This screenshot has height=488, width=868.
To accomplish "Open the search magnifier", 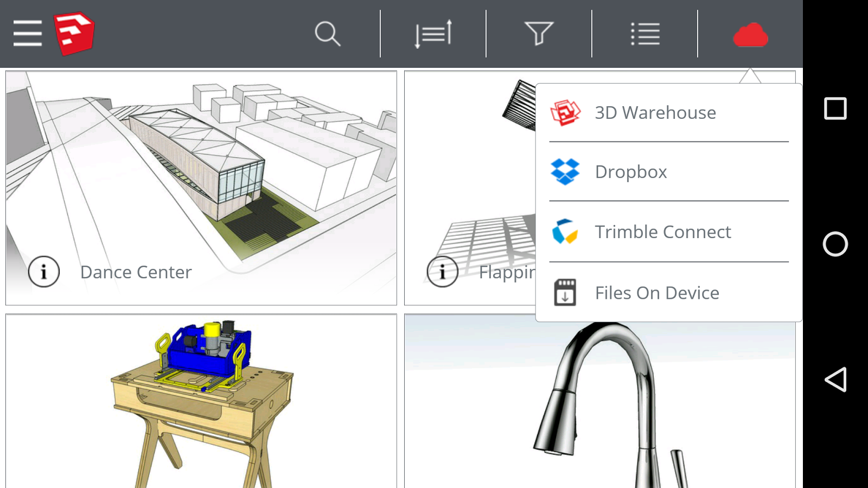I will (x=328, y=34).
